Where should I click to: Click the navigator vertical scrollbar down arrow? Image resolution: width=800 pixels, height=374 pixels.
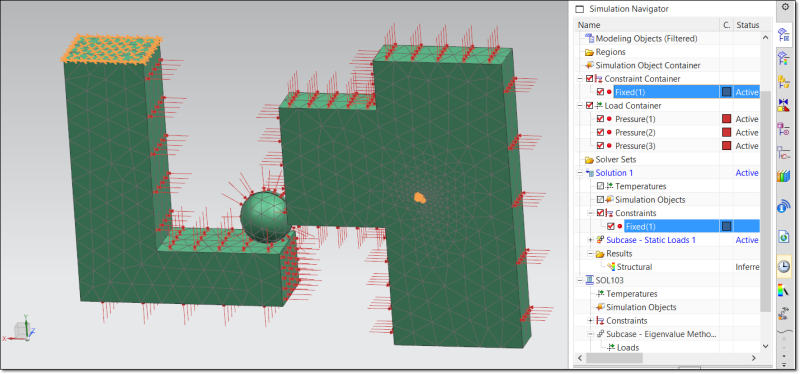coord(765,346)
